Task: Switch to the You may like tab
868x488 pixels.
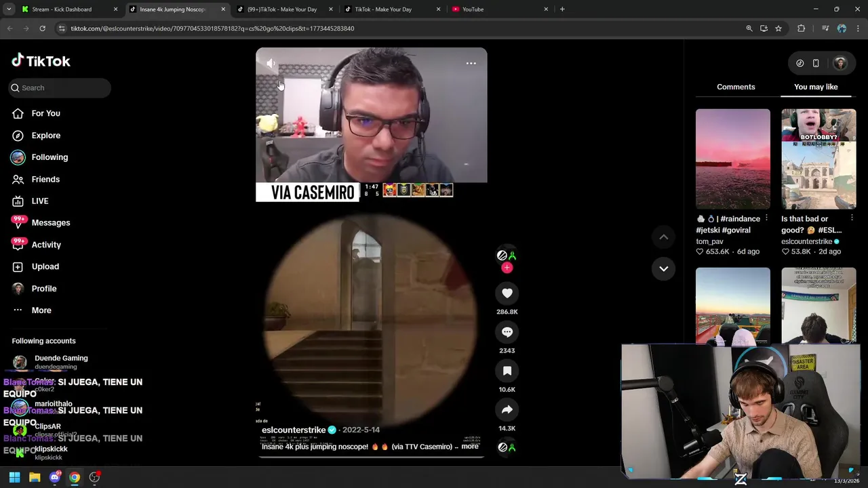Action: coord(816,87)
